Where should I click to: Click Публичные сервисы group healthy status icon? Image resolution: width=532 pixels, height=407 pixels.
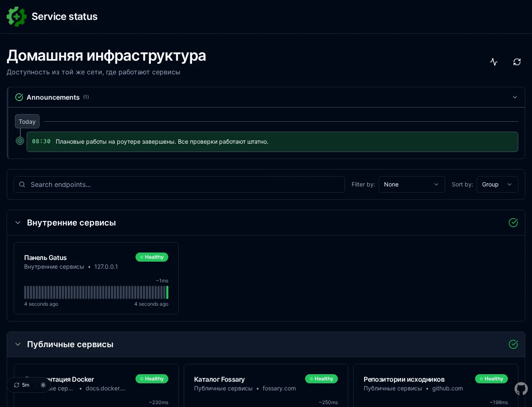513,344
